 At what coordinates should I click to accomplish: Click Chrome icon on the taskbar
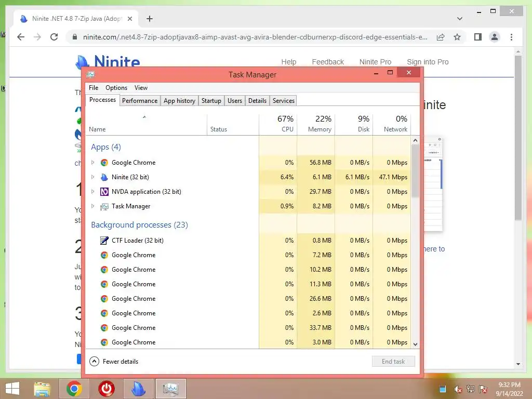pyautogui.click(x=74, y=389)
